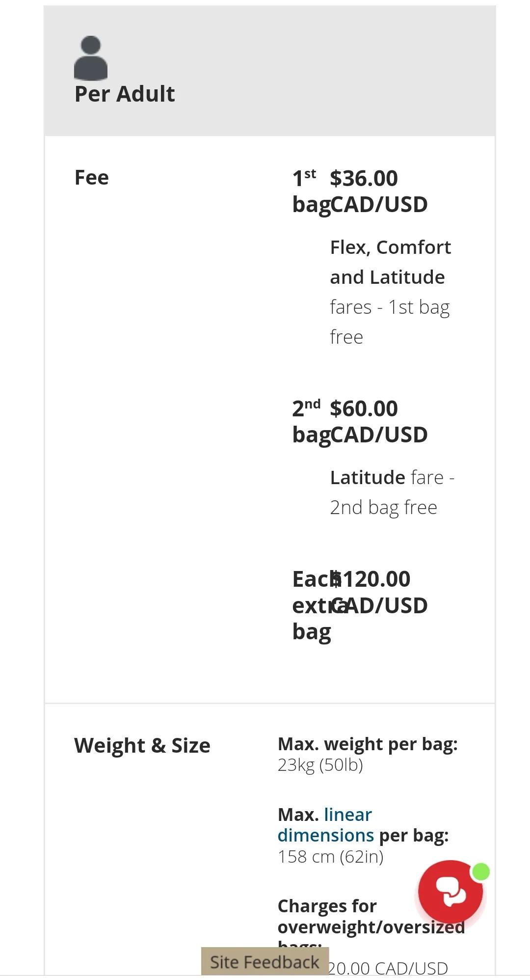
Task: Click the $60.00 CAD/USD price
Action: [x=378, y=421]
